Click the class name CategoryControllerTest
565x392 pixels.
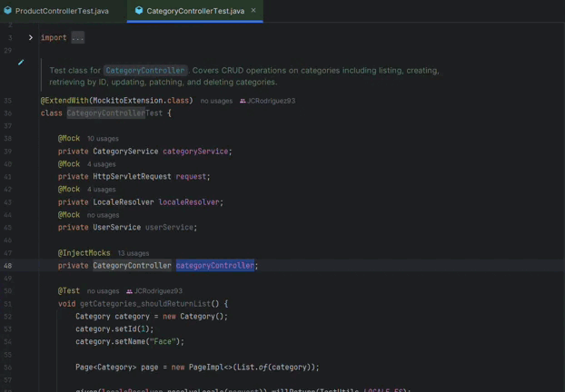(x=114, y=113)
